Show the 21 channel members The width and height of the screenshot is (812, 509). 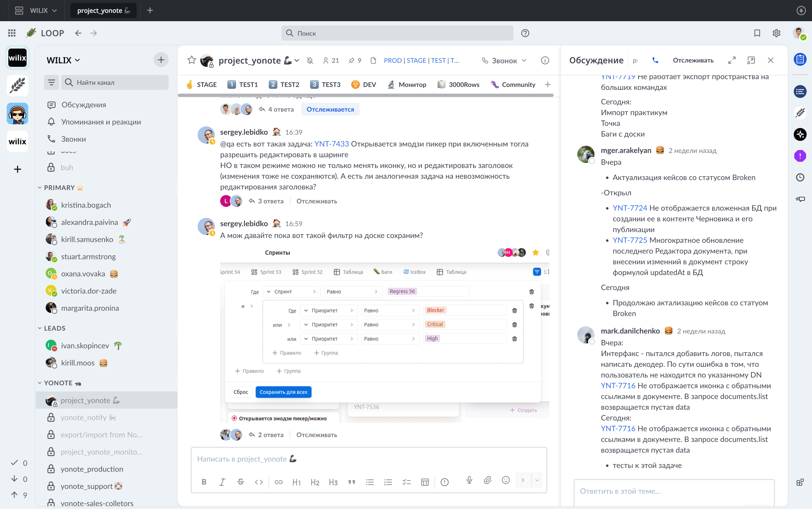click(331, 61)
